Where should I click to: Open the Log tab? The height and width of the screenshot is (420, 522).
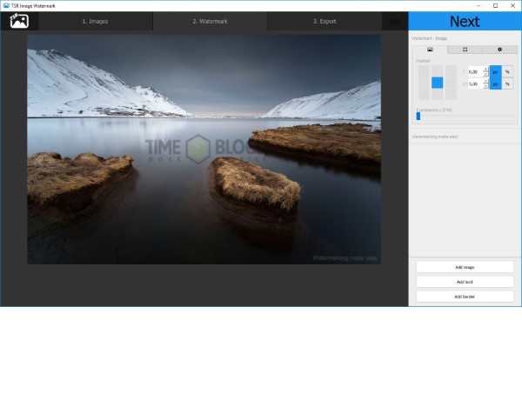(x=395, y=21)
